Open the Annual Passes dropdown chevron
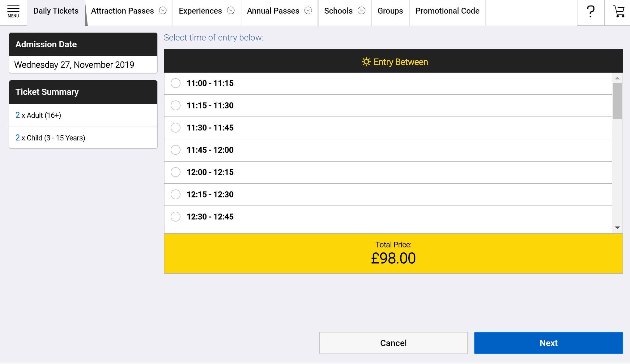 308,11
